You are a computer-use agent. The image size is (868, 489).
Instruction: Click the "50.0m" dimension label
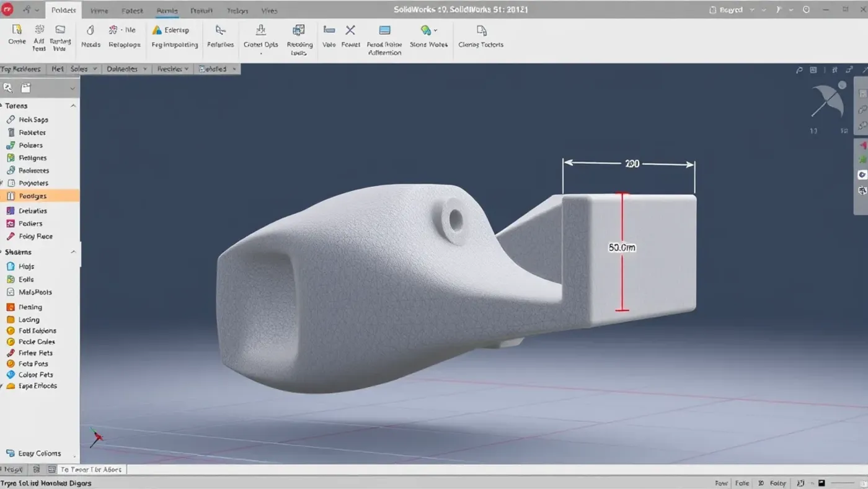point(622,248)
